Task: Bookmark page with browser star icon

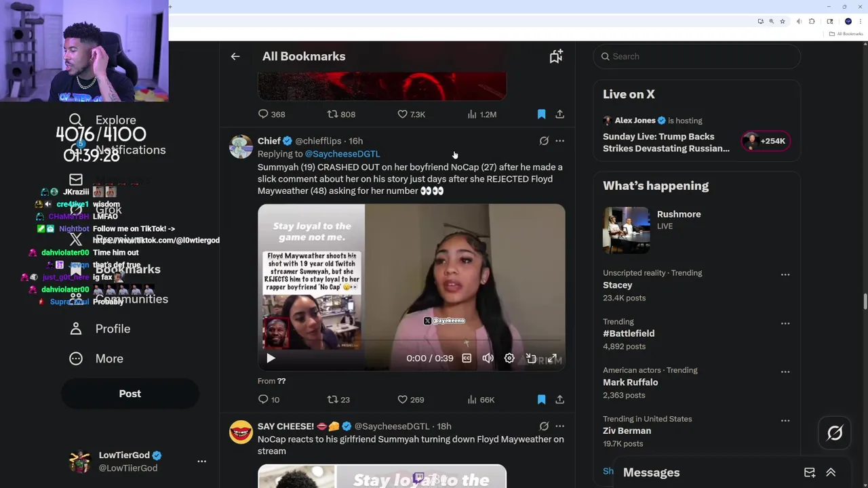Action: click(783, 22)
